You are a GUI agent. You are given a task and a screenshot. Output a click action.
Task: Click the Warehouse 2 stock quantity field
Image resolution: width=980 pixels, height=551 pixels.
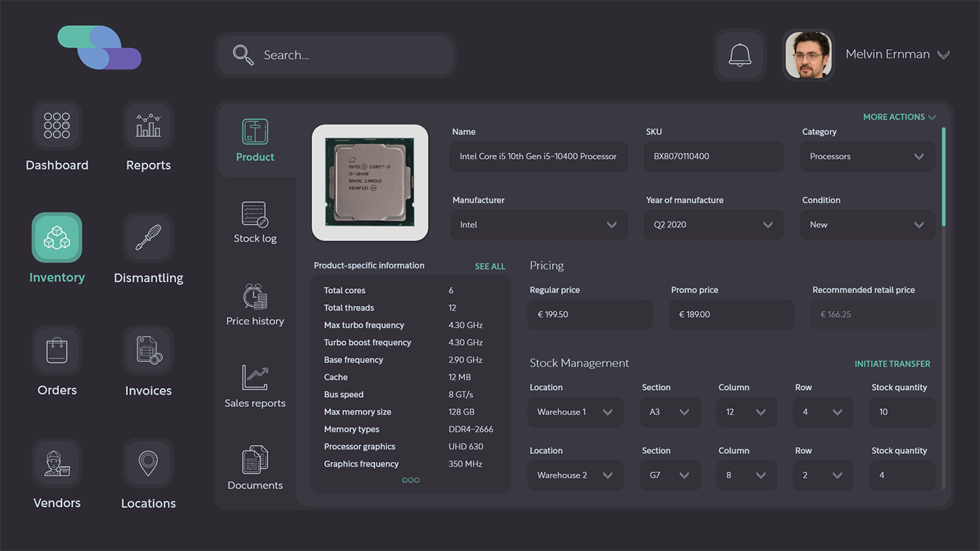(902, 476)
